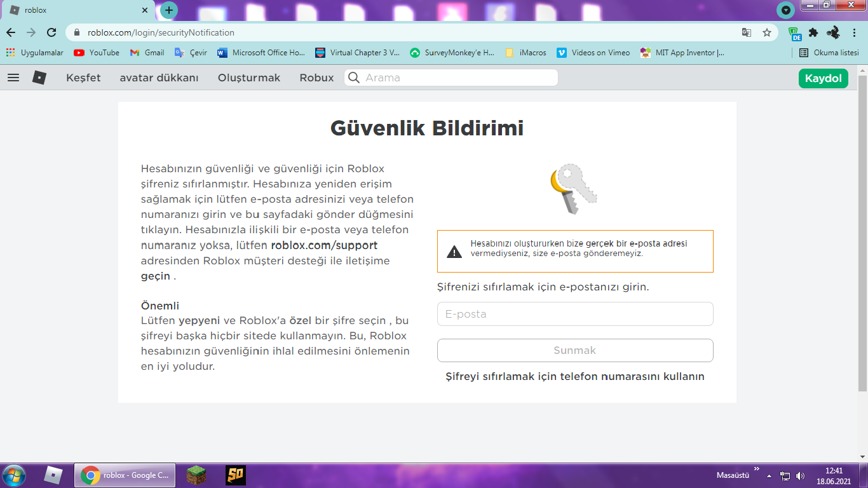868x488 pixels.
Task: Open the MIT App Inventor bookmark
Action: pos(682,53)
